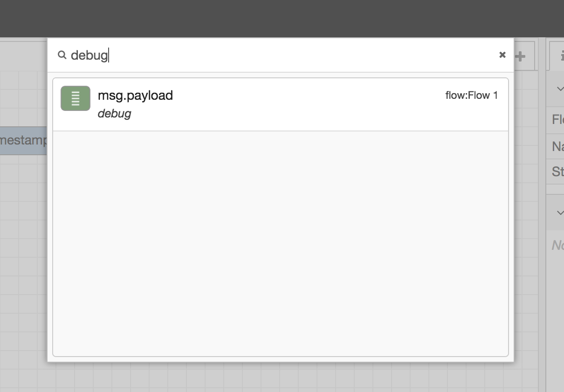
Task: Select the Na… row in the sidebar
Action: pos(557,146)
